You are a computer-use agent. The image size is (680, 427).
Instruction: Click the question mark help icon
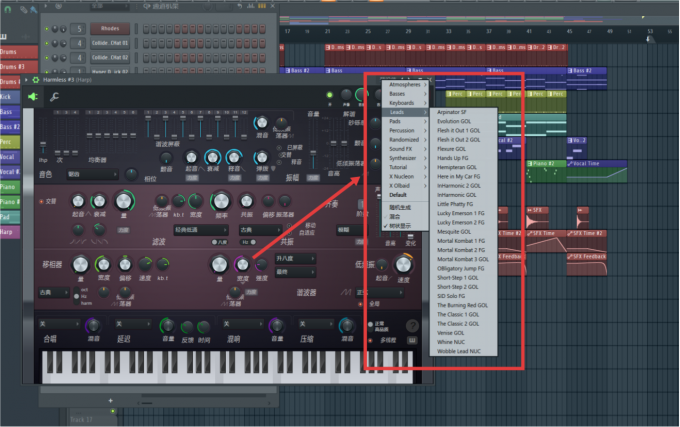(x=412, y=325)
